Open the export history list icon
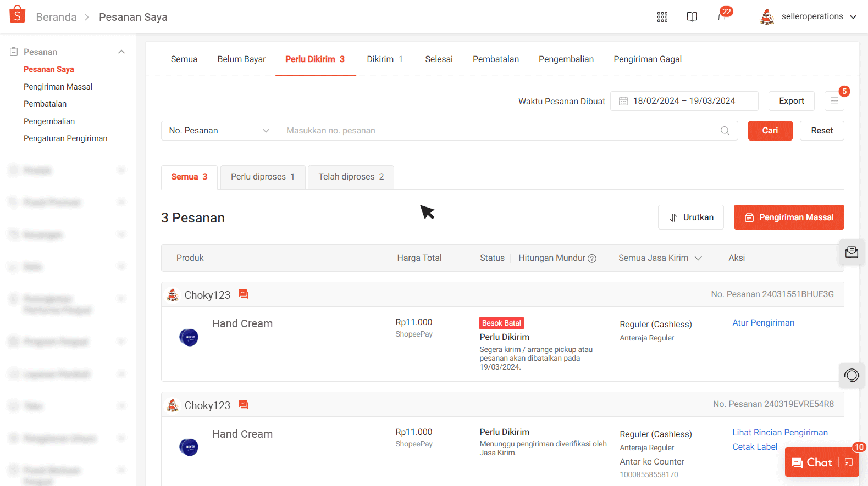This screenshot has height=486, width=868. [834, 101]
